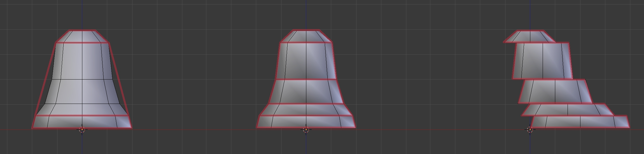
Task: Select the flared lower section of the left bell
Action: click(x=82, y=97)
